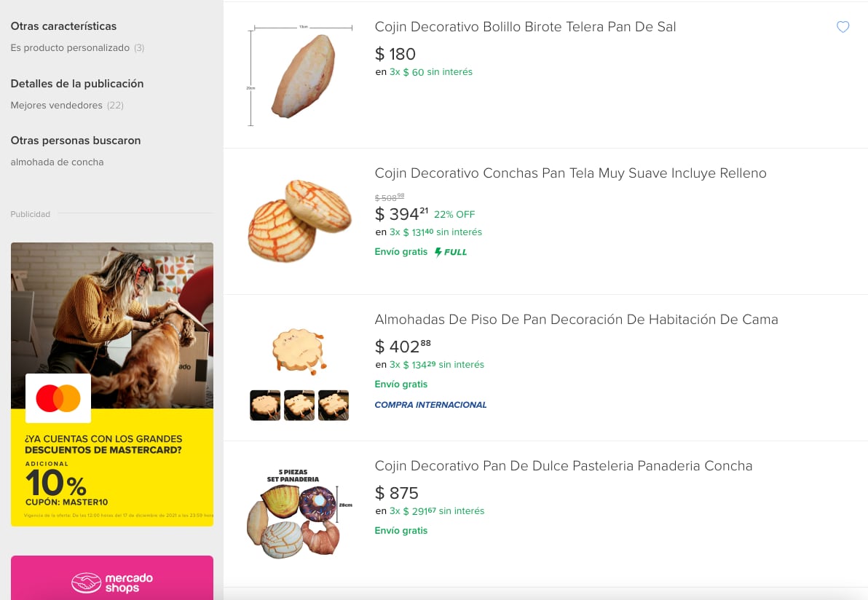Open 'Cojin Decorativo Bolillo Birote Telera' listing title

(525, 27)
